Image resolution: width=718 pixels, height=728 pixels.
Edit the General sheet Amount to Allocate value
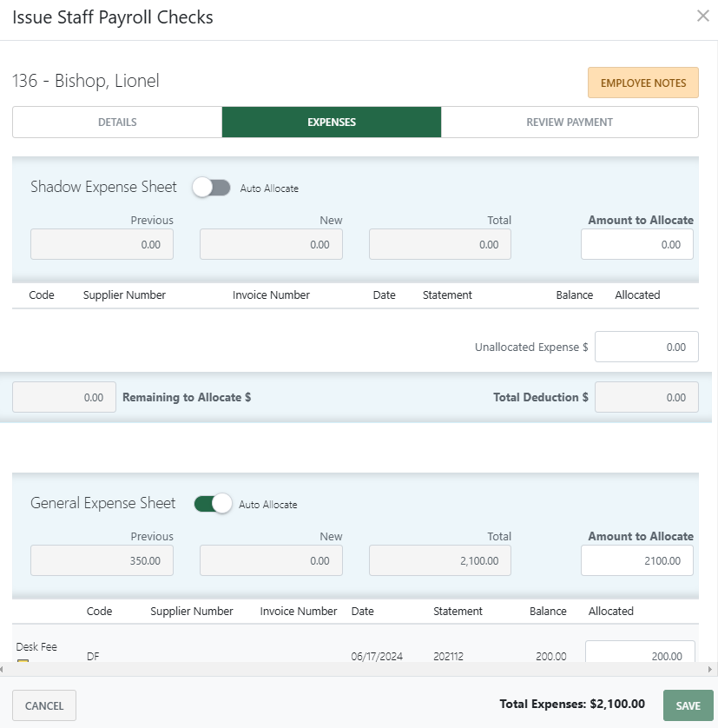tap(636, 560)
